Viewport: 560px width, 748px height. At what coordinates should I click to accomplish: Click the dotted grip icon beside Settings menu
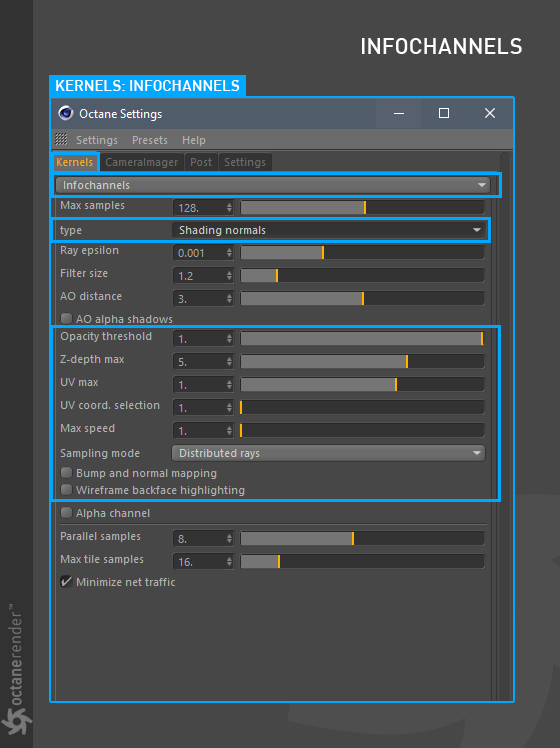pos(61,139)
